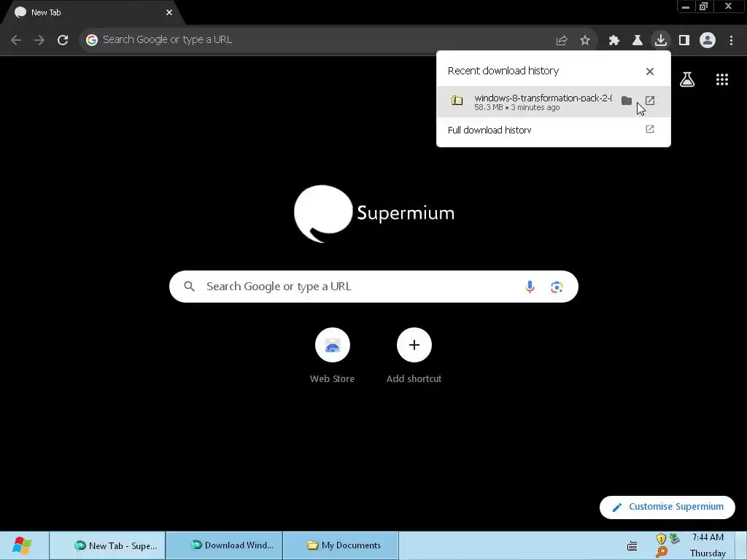Click the windows-8-transformation-pack download entry
This screenshot has height=560, width=747.
coord(554,102)
